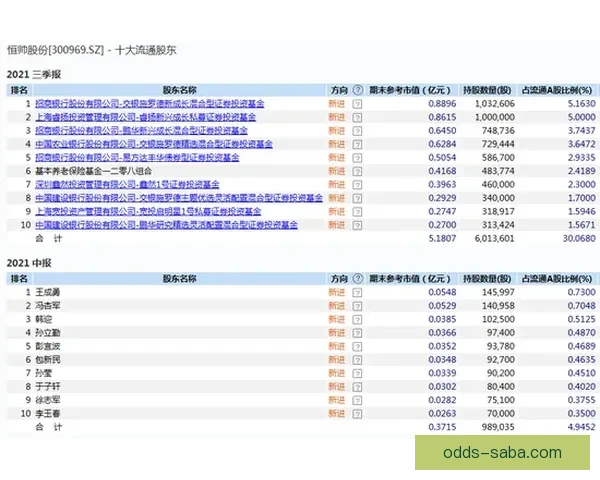The height and width of the screenshot is (480, 600).
Task: Open the 招商银行-交银施罗德新成长混合型 fund link
Action: coord(150,104)
